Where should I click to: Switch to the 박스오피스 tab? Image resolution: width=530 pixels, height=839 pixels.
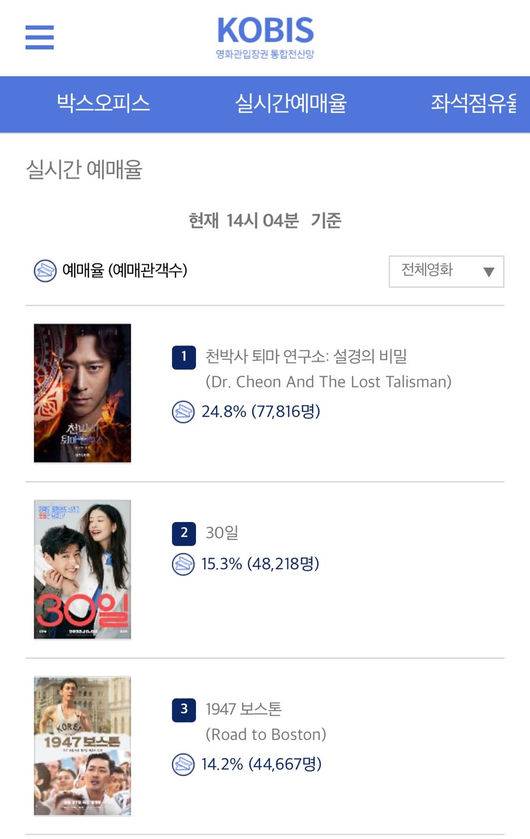coord(103,103)
